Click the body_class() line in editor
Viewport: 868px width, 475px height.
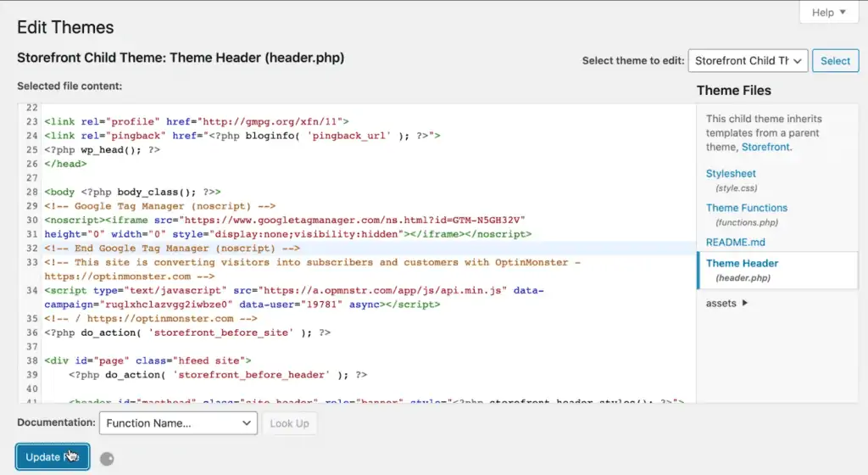click(x=132, y=192)
